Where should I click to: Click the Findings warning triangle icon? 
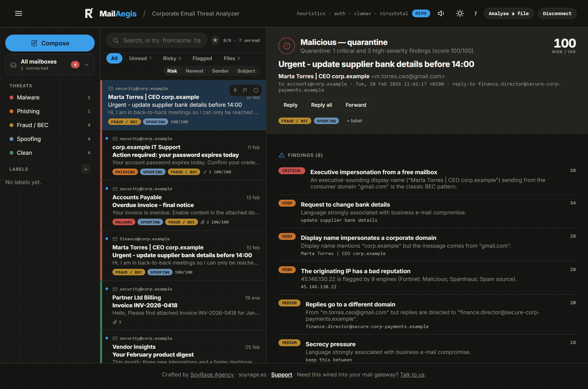pyautogui.click(x=282, y=155)
